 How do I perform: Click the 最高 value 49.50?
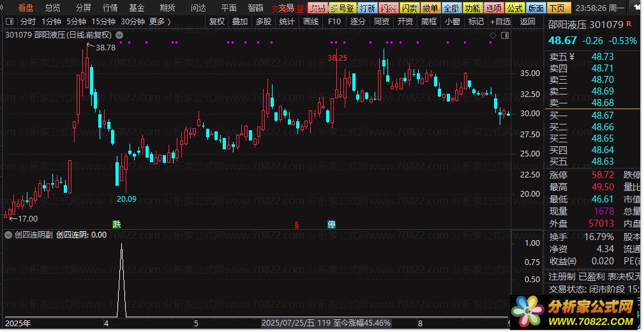pos(603,187)
